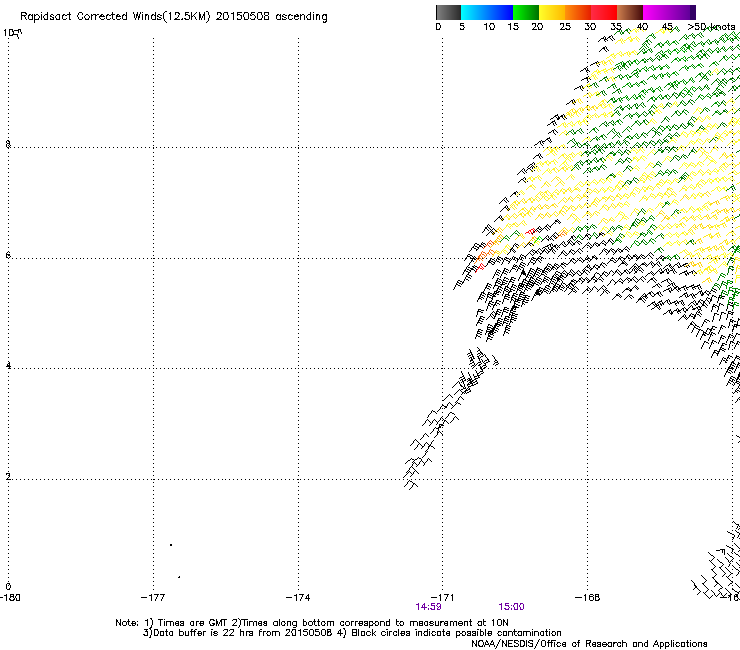Click the latitude '0' axis label at bottom-left
Screen dimensions: 740x650
(x=8, y=587)
